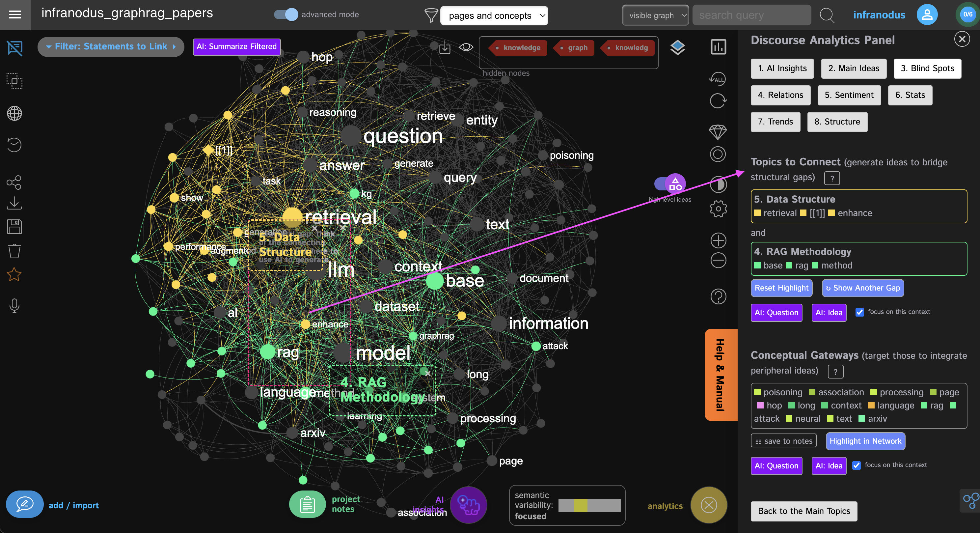Open graph history clock icon
The width and height of the screenshot is (980, 533).
click(x=14, y=145)
